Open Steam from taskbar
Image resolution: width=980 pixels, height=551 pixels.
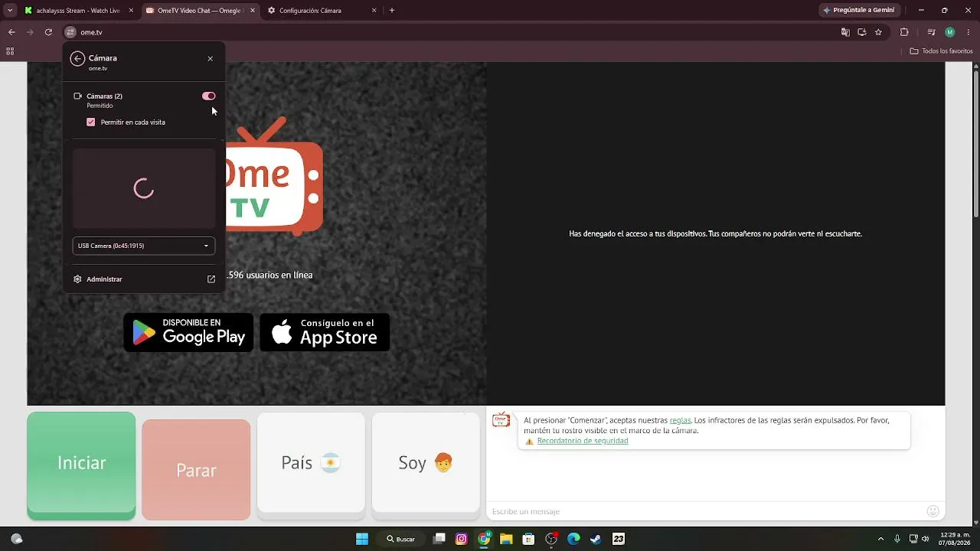tap(596, 539)
